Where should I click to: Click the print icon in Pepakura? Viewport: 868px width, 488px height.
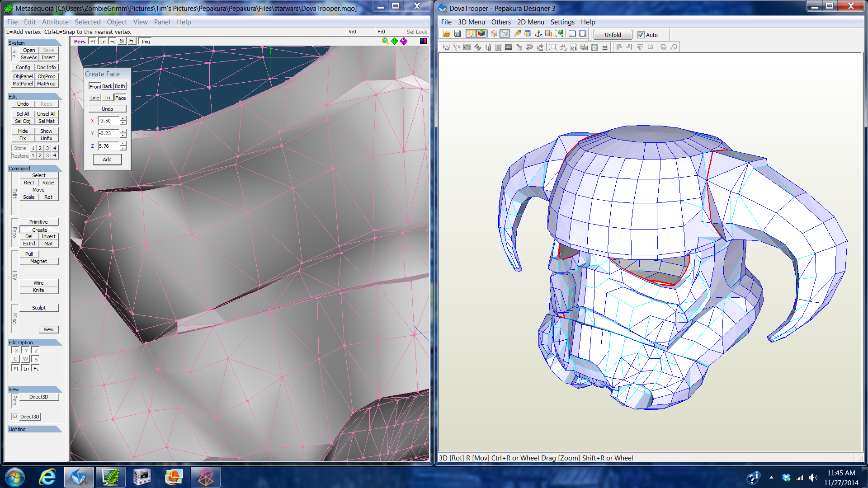pos(605,47)
